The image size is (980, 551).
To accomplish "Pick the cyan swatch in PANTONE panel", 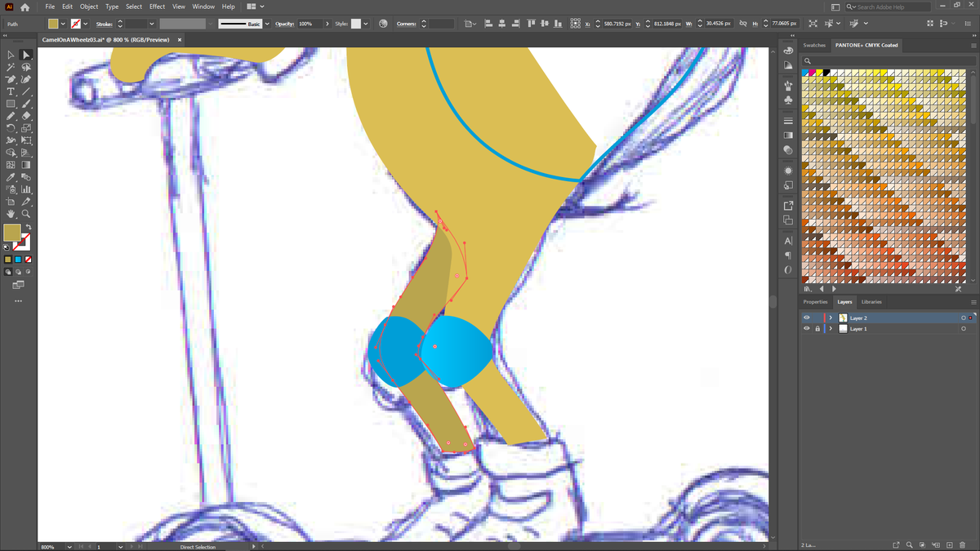I will pos(805,73).
